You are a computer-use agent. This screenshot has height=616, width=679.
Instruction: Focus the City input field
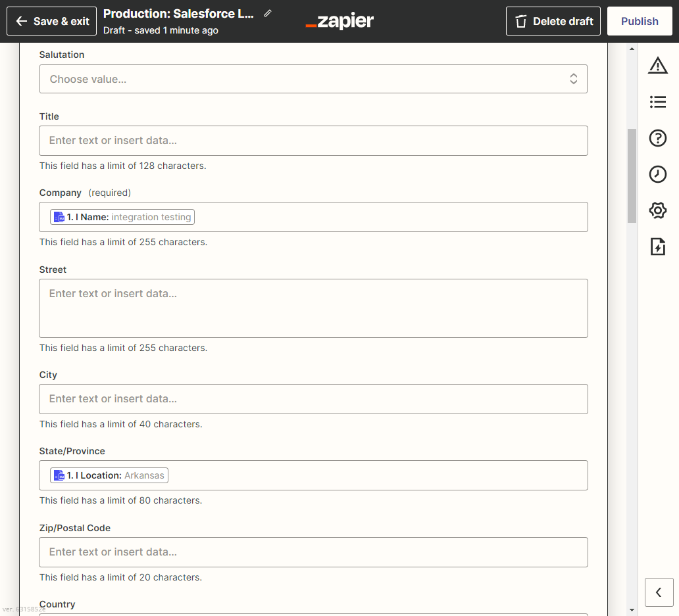(313, 399)
